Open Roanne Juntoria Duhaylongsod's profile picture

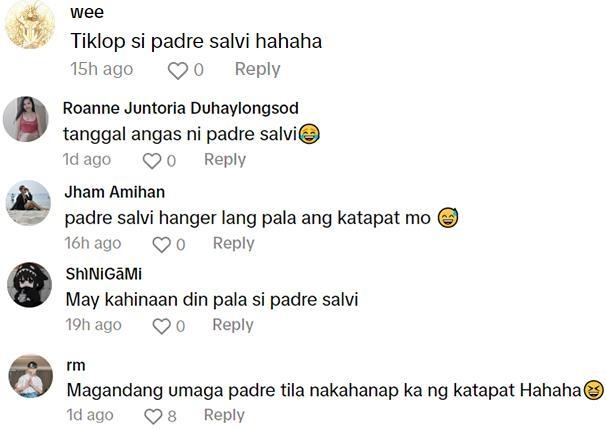[x=26, y=119]
